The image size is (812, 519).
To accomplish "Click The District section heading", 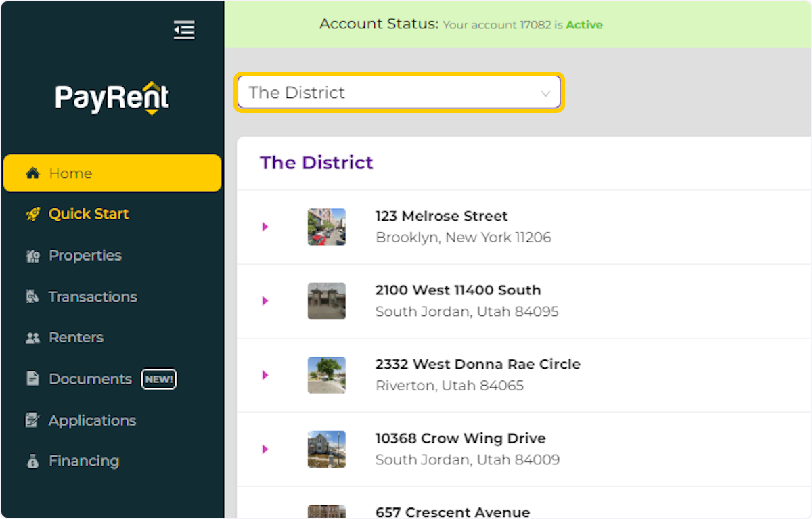I will 317,162.
